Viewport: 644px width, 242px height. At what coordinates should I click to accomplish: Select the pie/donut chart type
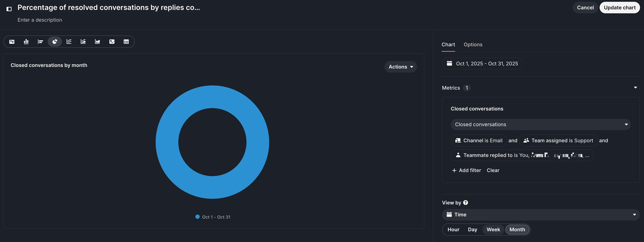pos(55,42)
